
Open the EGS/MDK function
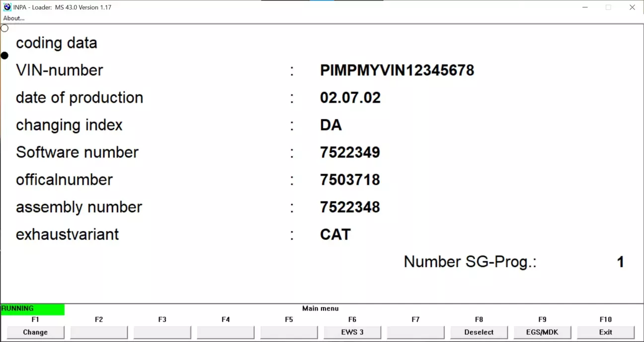[542, 332]
